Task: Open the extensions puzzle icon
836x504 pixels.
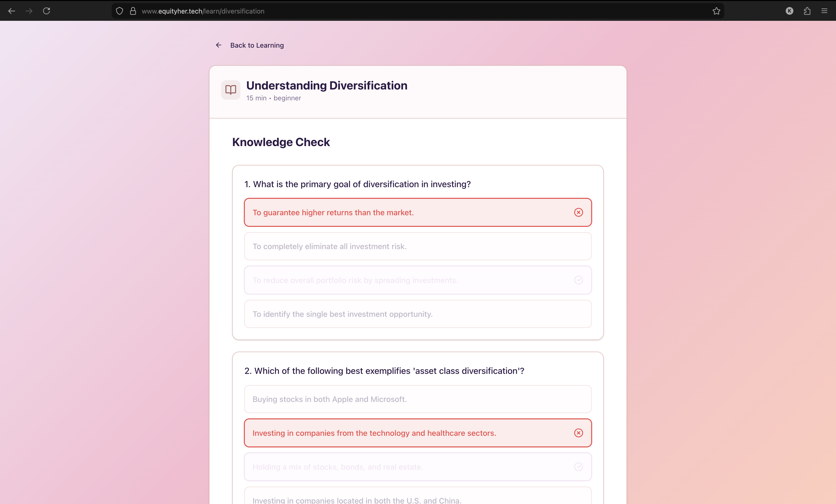Action: coord(807,11)
